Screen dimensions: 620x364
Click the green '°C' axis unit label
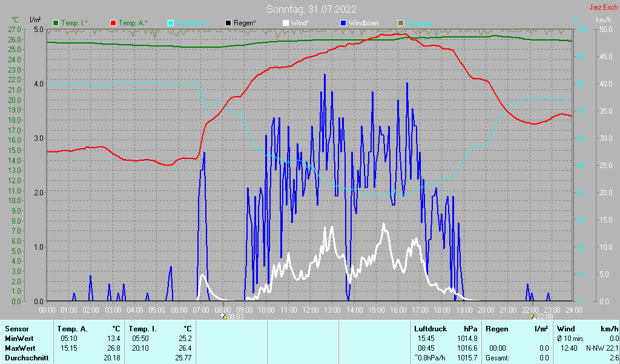pos(15,20)
